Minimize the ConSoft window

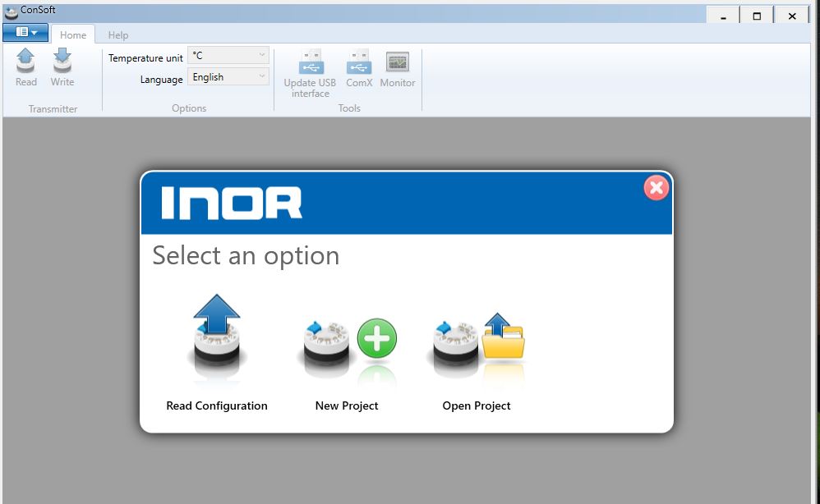pos(723,16)
